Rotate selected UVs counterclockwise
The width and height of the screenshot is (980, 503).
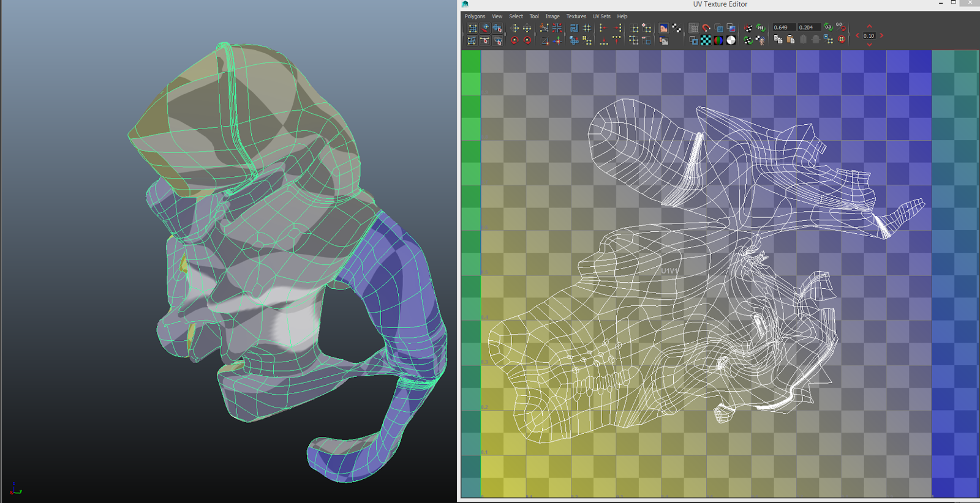[515, 40]
